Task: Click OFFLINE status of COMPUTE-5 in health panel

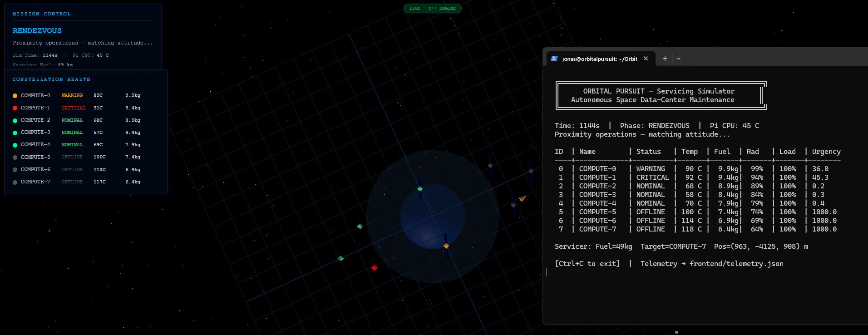Action: pyautogui.click(x=72, y=157)
